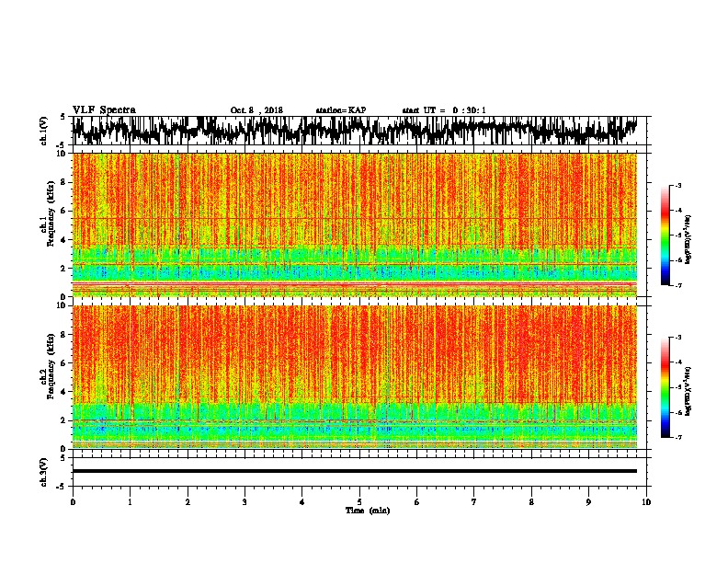This screenshot has width=728, height=563.
Task: Click the "6" frequency tick of ch.1 spectrogram
Action: click(63, 211)
